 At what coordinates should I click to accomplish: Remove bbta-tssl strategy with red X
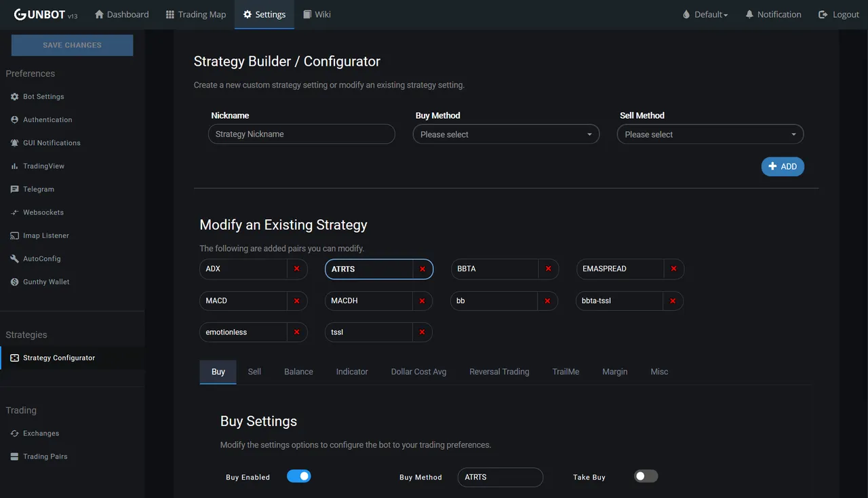pos(673,301)
